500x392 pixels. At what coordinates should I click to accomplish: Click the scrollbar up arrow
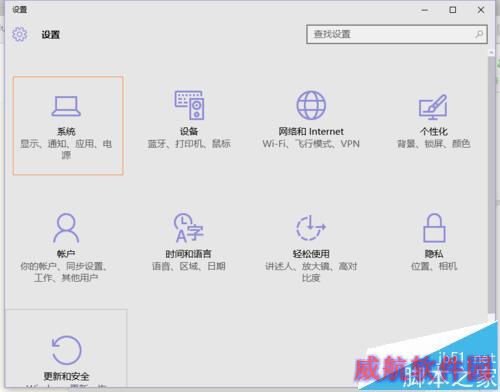(x=491, y=53)
